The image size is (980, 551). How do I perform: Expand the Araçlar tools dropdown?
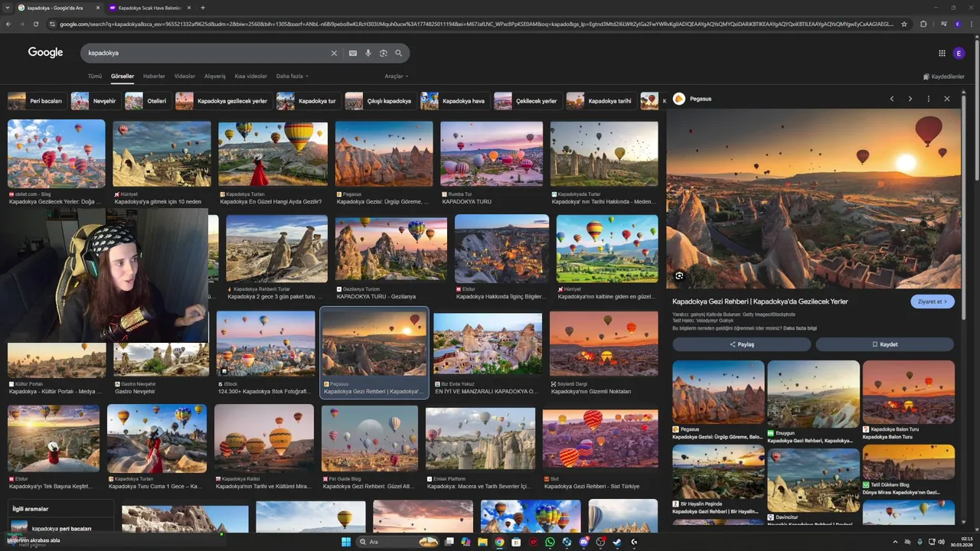[396, 77]
